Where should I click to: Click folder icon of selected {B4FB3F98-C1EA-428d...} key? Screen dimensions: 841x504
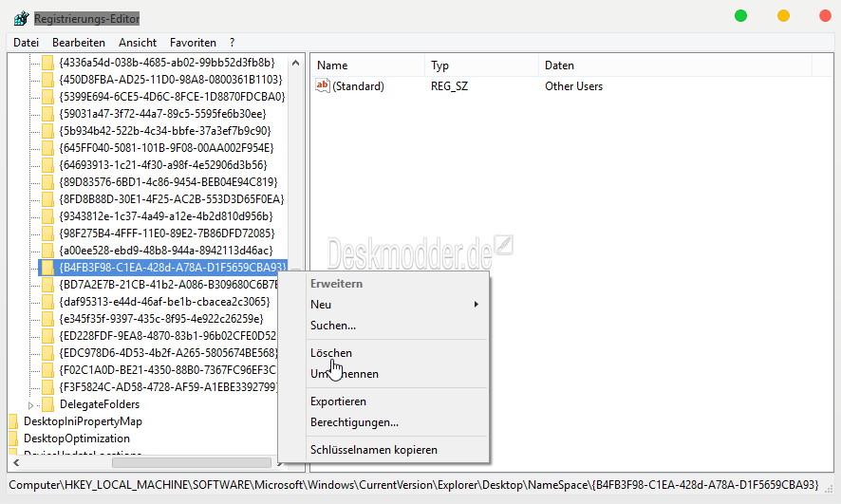[x=47, y=268]
